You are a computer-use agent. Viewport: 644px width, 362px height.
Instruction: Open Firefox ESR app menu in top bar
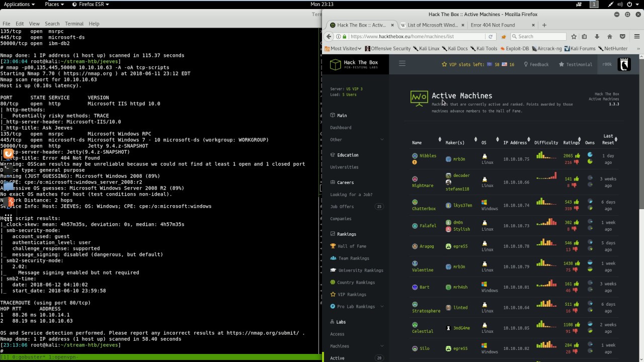click(x=90, y=4)
